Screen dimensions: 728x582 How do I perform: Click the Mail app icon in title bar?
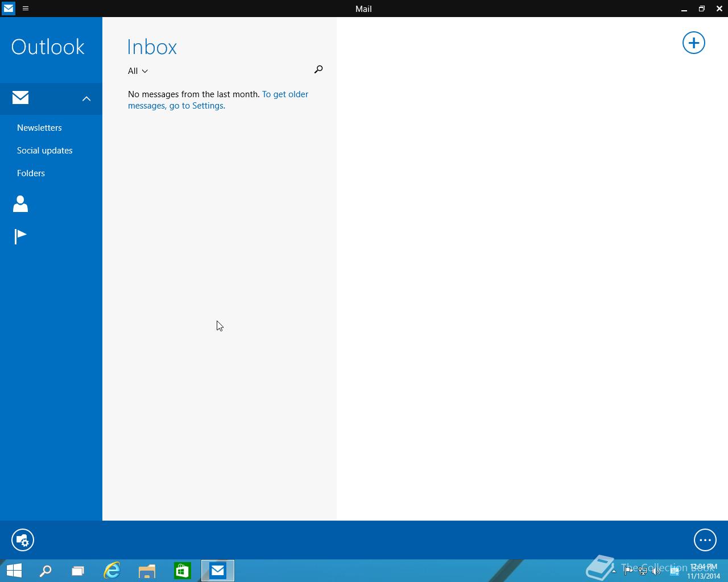coord(9,9)
